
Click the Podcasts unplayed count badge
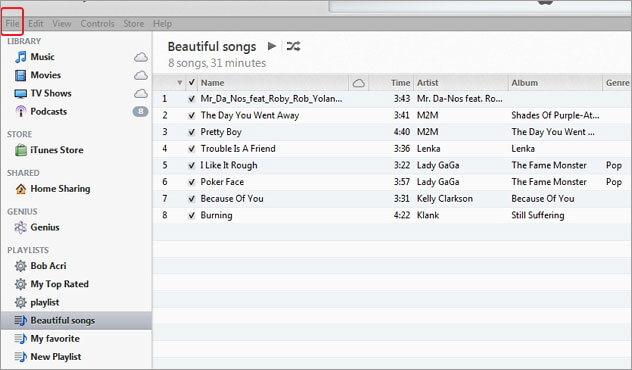[x=140, y=111]
